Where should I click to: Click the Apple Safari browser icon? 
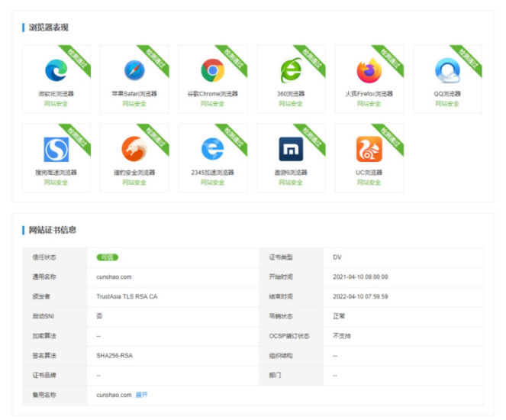coord(134,71)
